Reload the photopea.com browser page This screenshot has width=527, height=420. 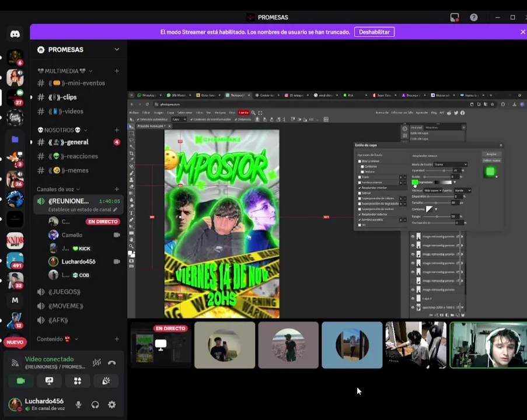click(x=147, y=104)
